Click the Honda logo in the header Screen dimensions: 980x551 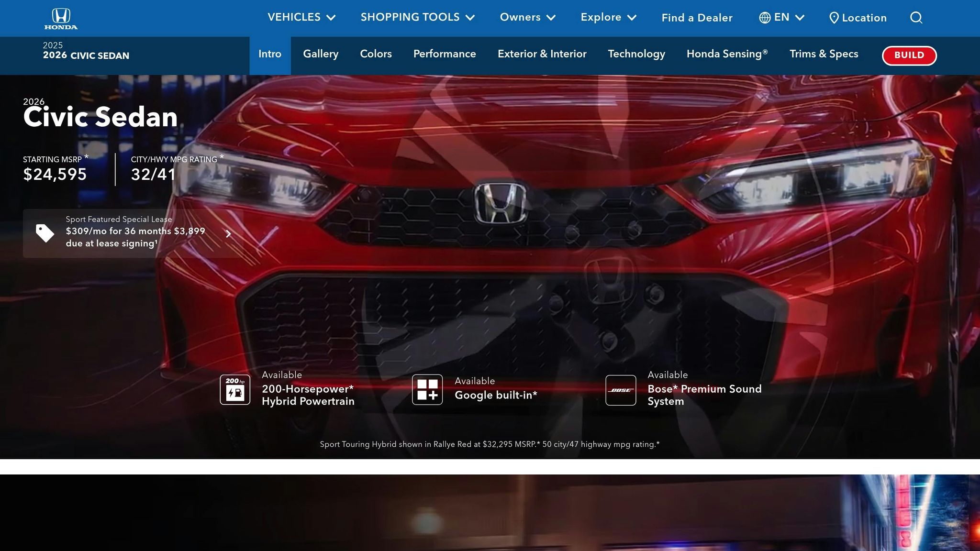pos(61,19)
